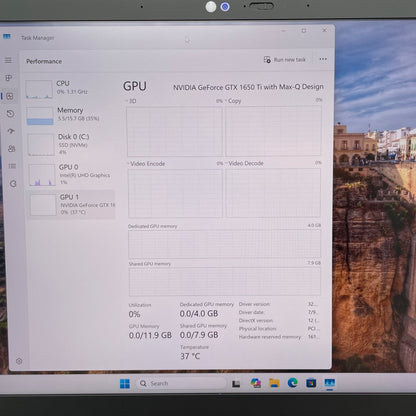
Task: Select the Memory performance item
Action: tap(70, 115)
